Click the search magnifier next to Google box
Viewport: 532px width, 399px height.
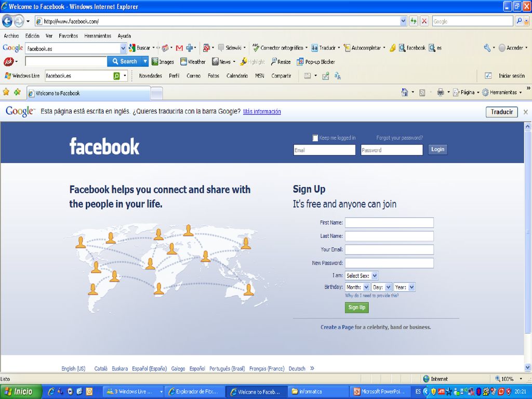point(519,21)
